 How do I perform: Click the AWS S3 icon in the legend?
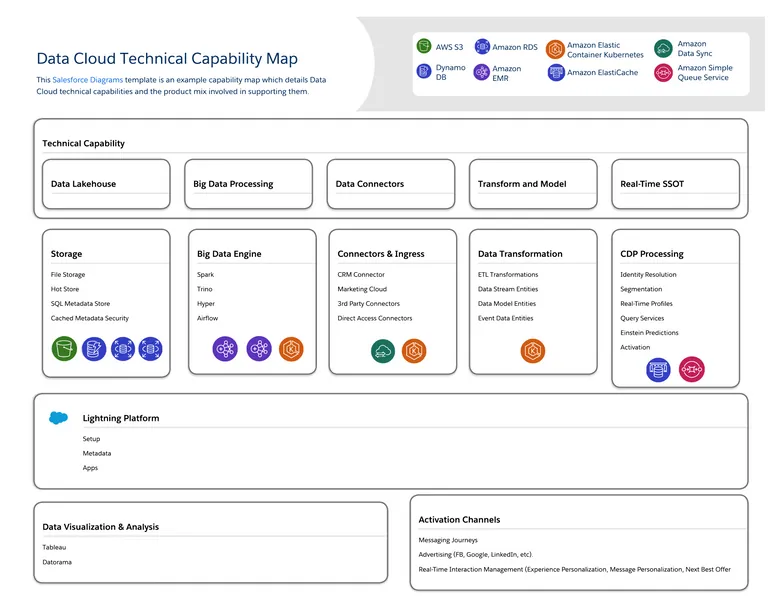coord(425,47)
